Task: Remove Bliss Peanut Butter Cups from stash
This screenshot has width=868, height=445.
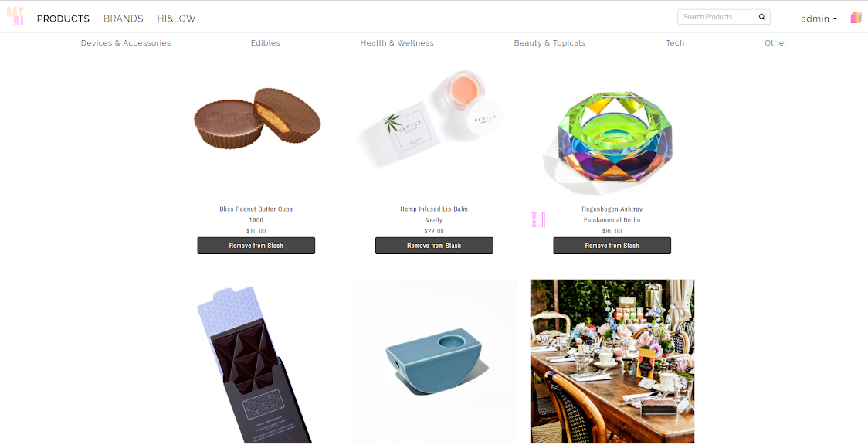Action: click(256, 246)
